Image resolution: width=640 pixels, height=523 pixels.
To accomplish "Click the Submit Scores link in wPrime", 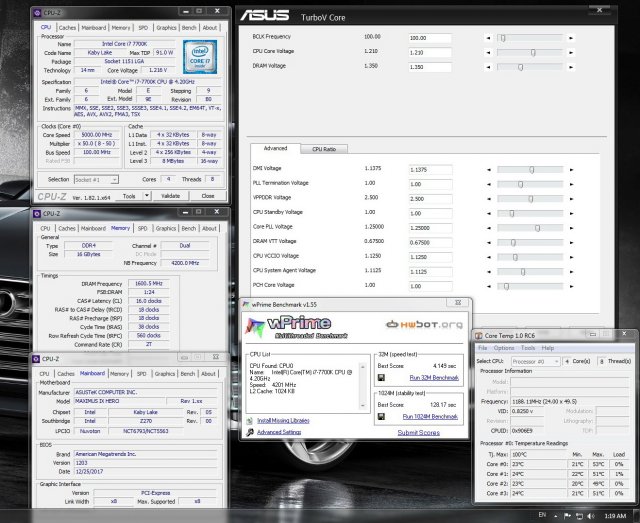I will (x=419, y=432).
